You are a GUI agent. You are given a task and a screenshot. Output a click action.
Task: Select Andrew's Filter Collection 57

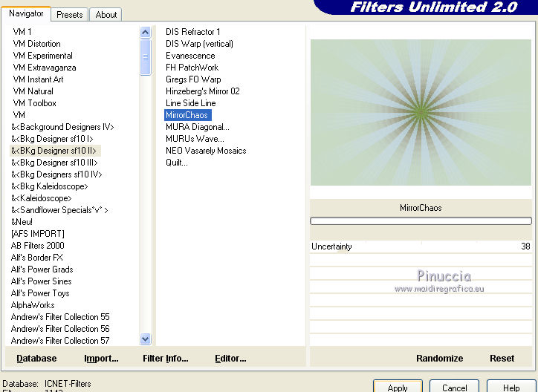click(x=60, y=341)
